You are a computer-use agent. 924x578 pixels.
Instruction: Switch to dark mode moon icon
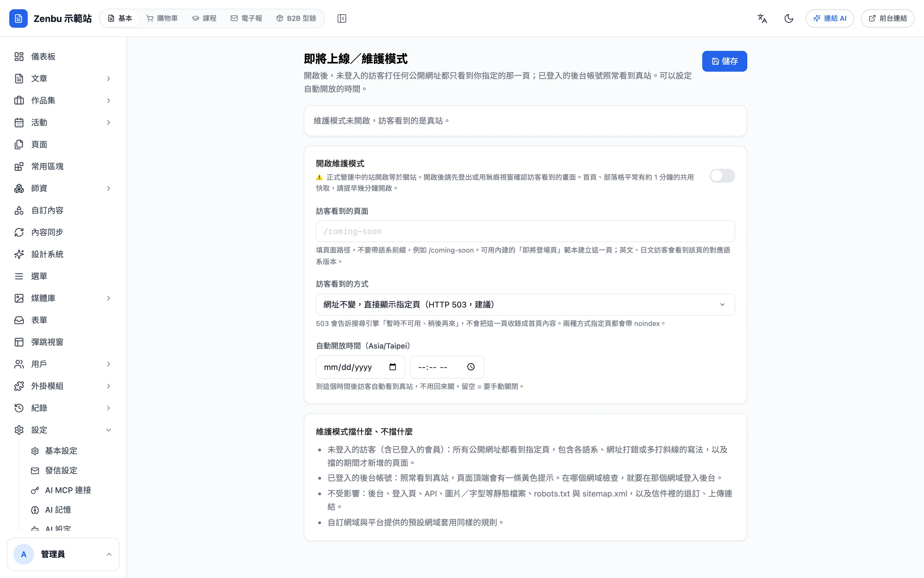(x=789, y=18)
